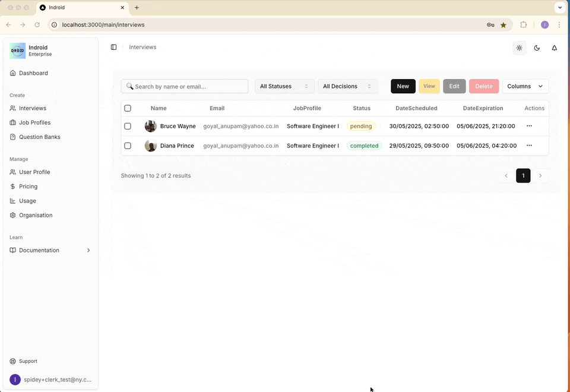
Task: Open the All Statuses dropdown
Action: [x=284, y=86]
